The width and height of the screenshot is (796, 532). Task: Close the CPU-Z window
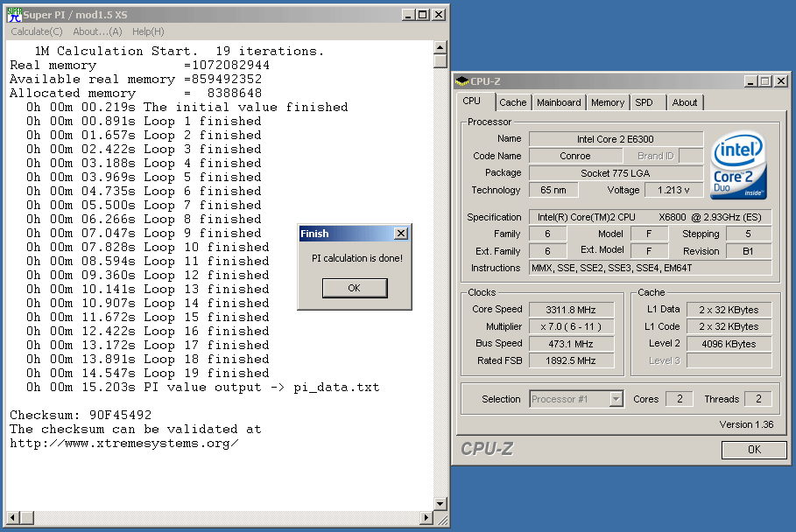click(781, 81)
